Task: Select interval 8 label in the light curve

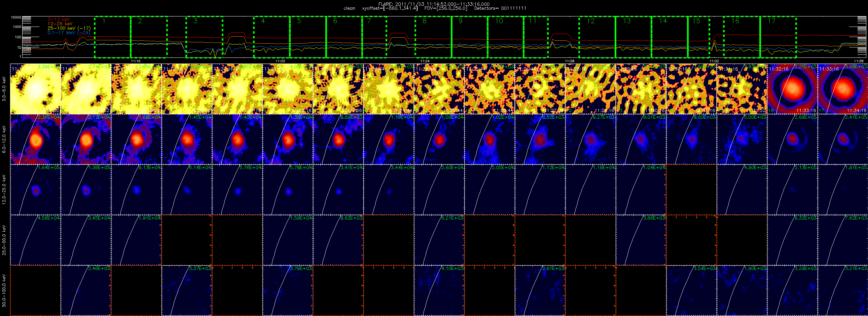Action: pyautogui.click(x=425, y=21)
